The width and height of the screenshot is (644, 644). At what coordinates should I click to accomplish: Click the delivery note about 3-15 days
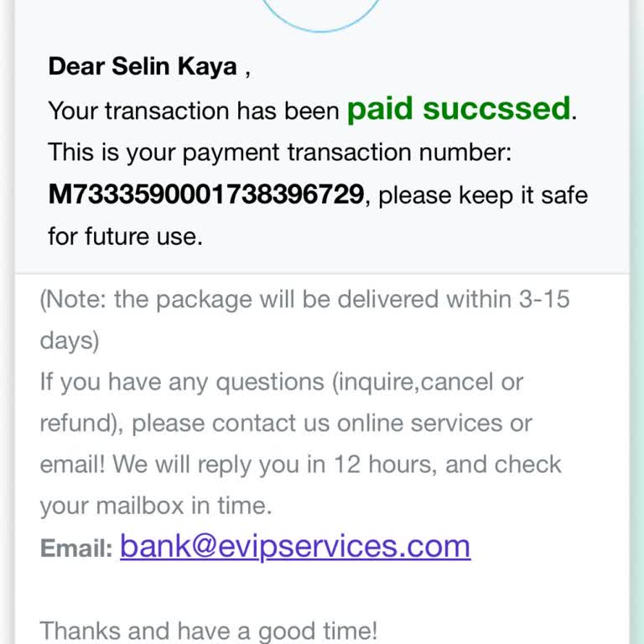click(304, 299)
